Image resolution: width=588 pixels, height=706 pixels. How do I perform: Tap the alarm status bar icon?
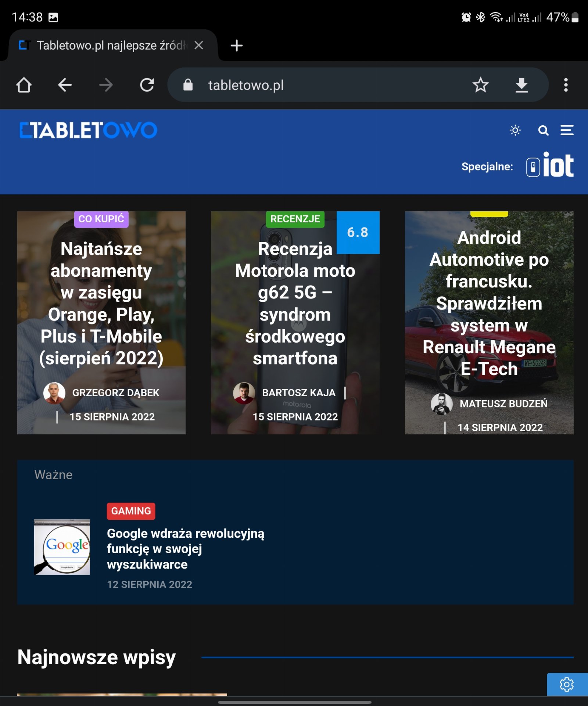point(466,17)
